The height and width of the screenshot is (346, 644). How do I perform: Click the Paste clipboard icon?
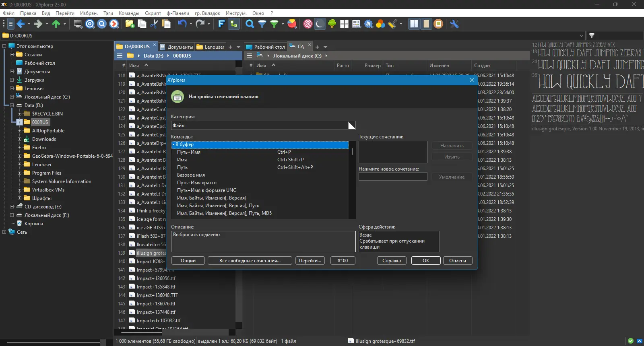pos(166,24)
